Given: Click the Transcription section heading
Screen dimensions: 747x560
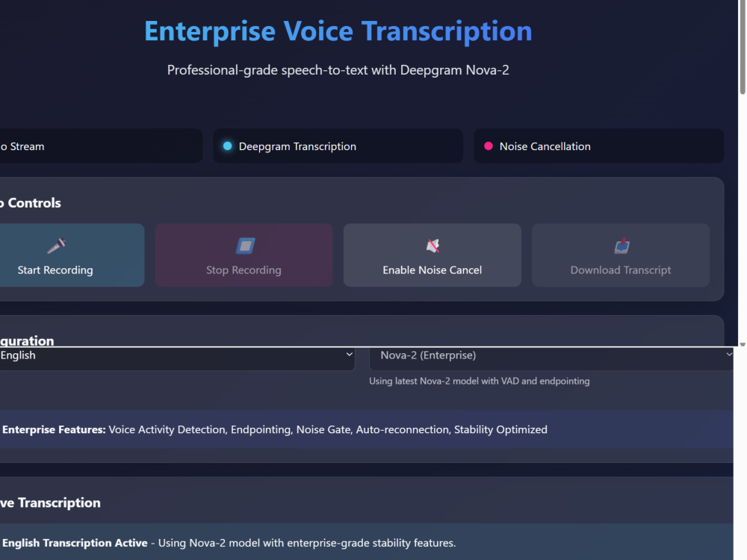Looking at the screenshot, I should click(x=50, y=503).
